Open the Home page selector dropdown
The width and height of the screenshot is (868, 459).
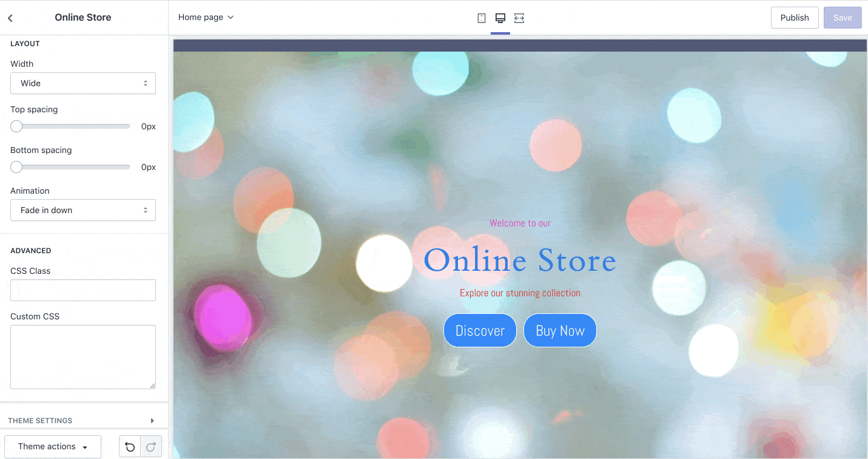[x=206, y=18]
